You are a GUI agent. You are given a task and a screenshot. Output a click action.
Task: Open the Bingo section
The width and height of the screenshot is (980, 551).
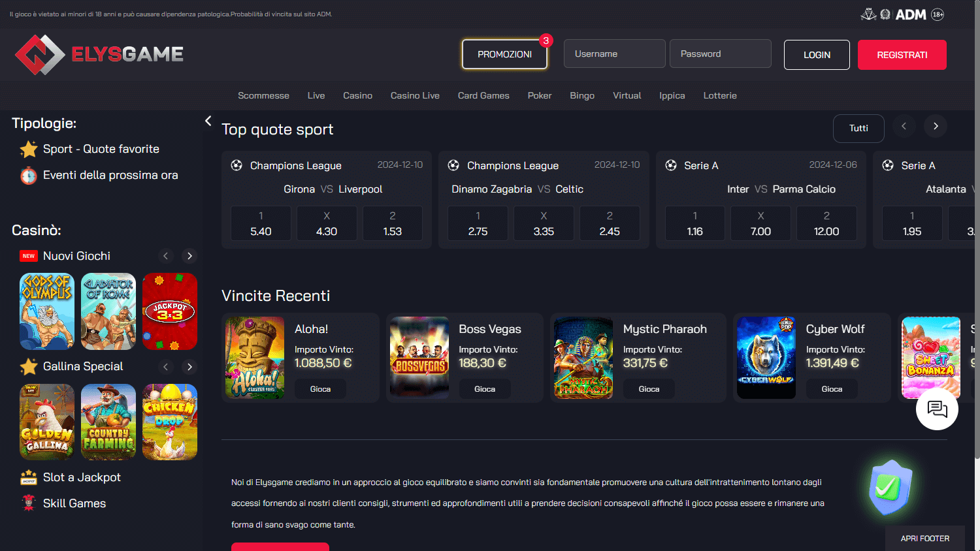pyautogui.click(x=582, y=95)
